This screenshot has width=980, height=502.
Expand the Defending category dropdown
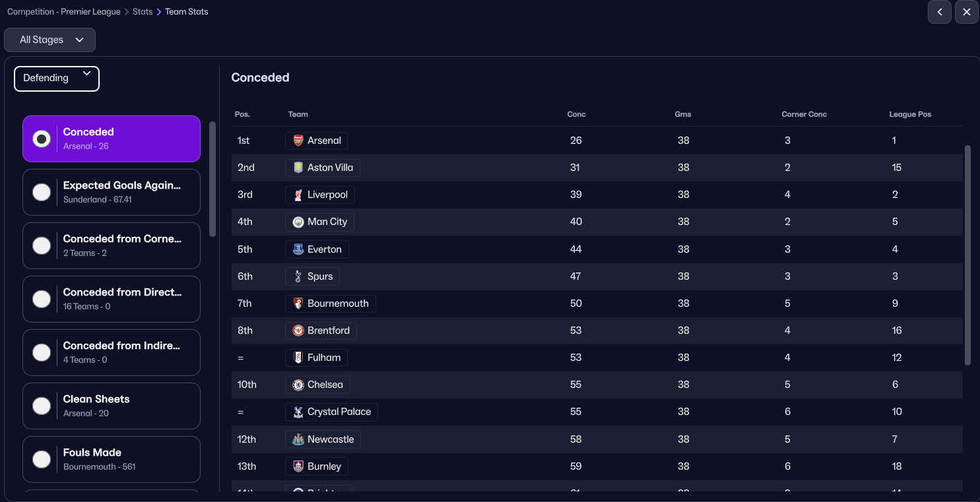(57, 78)
